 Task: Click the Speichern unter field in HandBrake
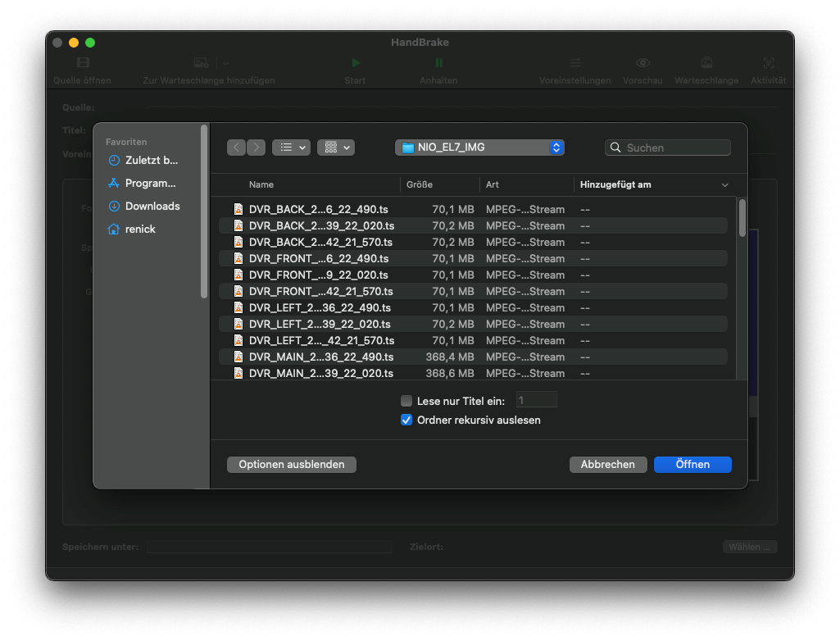270,547
